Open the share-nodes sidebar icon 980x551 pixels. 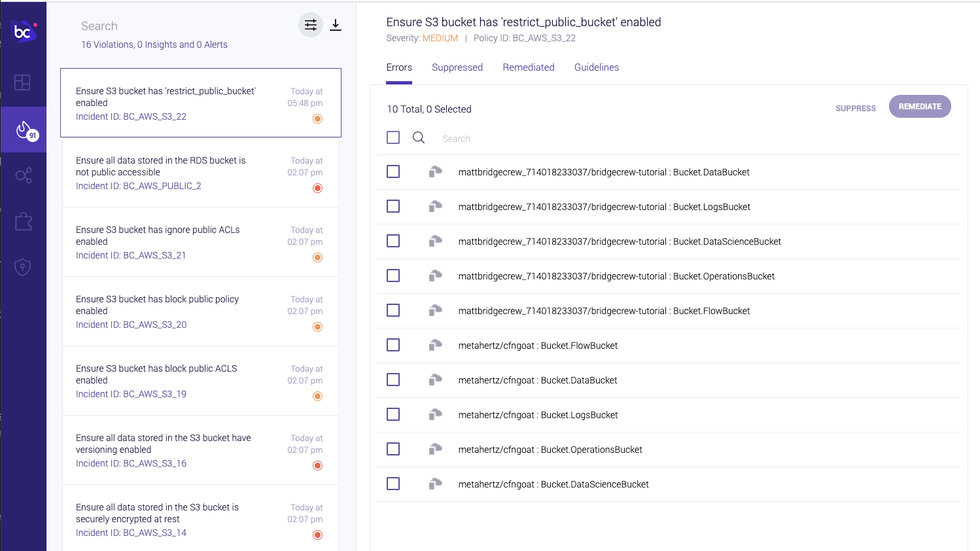pos(24,175)
